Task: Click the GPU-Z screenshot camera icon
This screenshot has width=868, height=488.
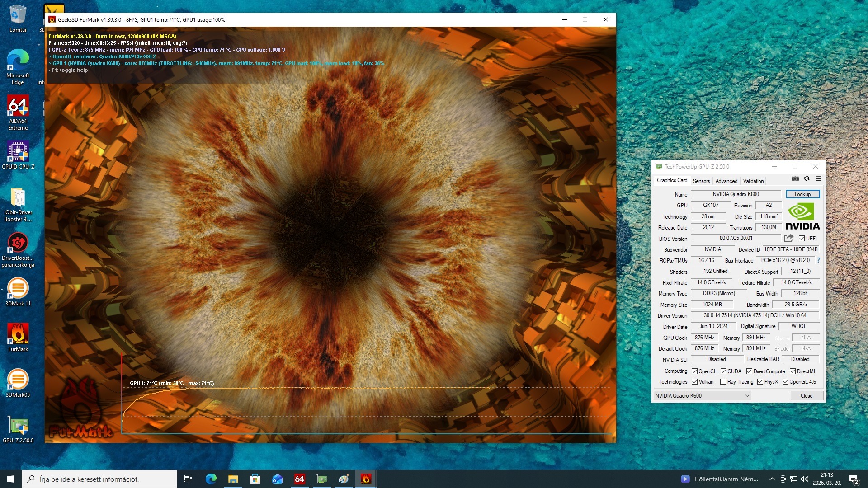Action: (795, 179)
